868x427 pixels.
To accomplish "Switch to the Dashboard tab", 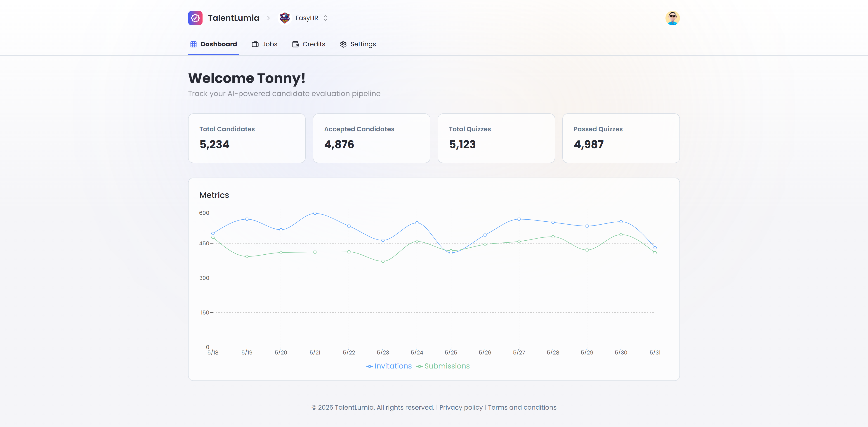I will click(214, 44).
